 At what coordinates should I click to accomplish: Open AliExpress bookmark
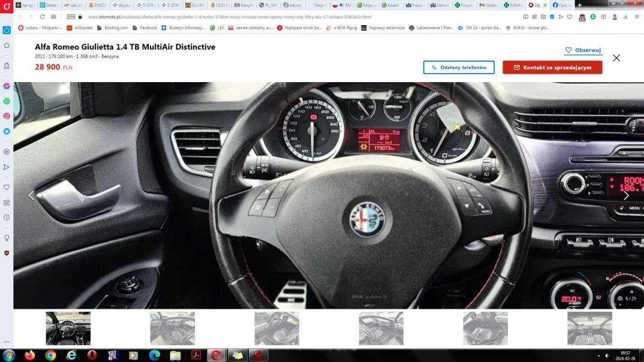point(80,28)
